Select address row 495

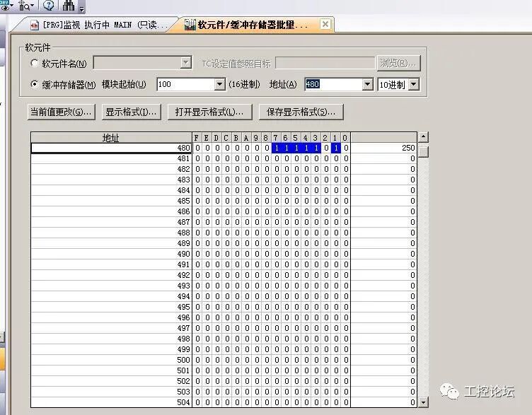pyautogui.click(x=111, y=307)
